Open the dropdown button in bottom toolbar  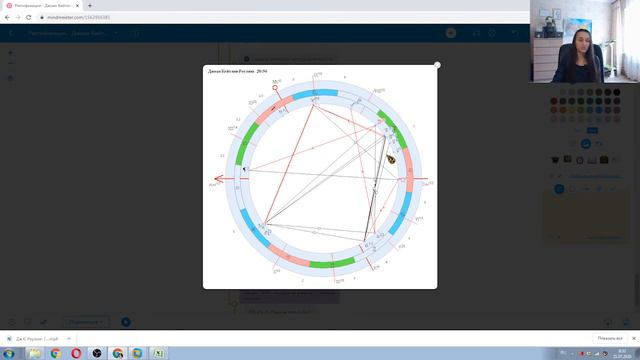click(x=85, y=322)
